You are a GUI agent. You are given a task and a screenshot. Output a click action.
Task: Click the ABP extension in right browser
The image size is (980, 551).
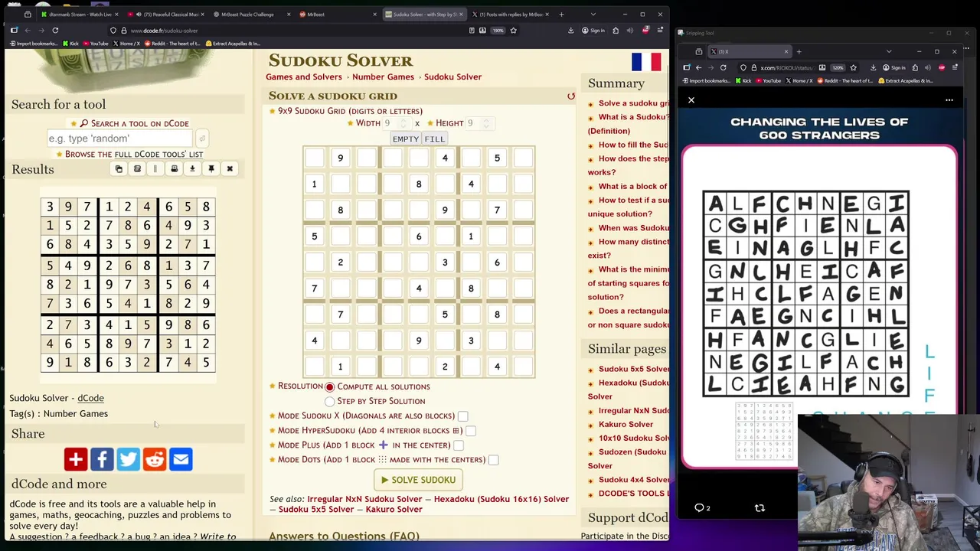pyautogui.click(x=942, y=67)
